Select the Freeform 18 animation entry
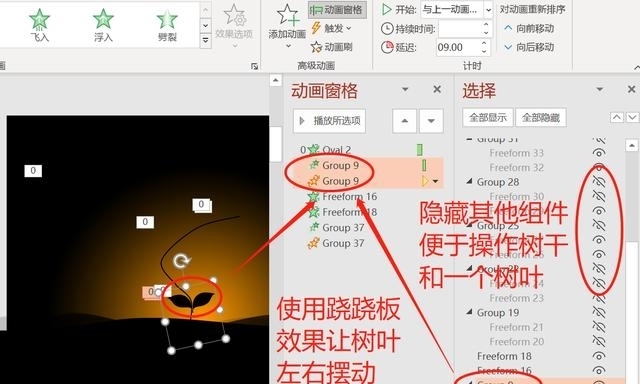The image size is (640, 384). pyautogui.click(x=349, y=212)
